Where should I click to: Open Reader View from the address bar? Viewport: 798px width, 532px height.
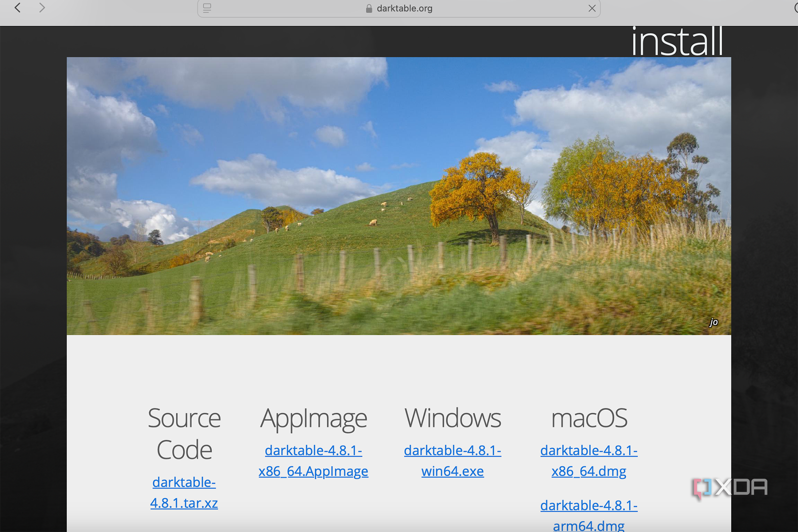[207, 8]
